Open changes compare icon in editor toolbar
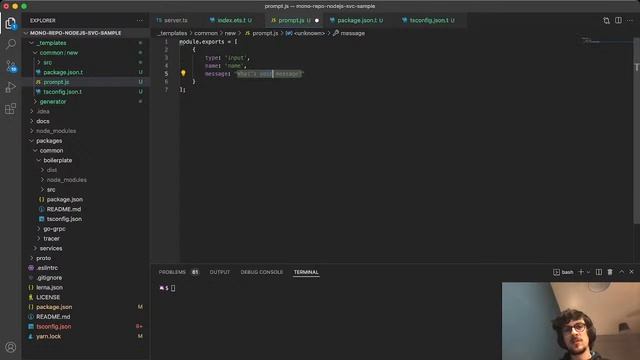The height and width of the screenshot is (360, 640). (607, 20)
